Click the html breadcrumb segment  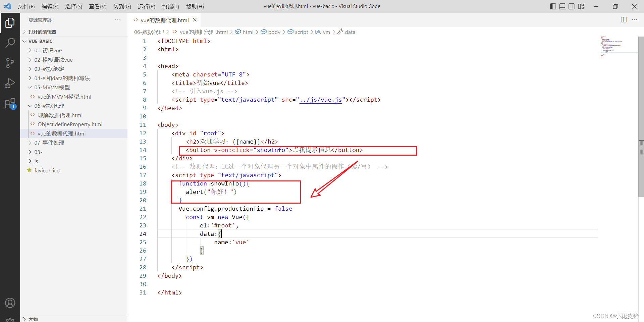pos(244,32)
